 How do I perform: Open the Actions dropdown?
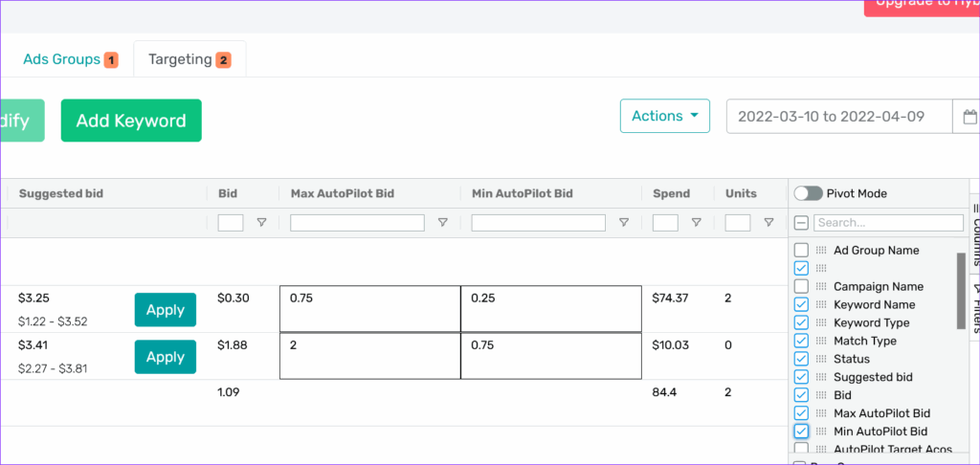pyautogui.click(x=665, y=116)
